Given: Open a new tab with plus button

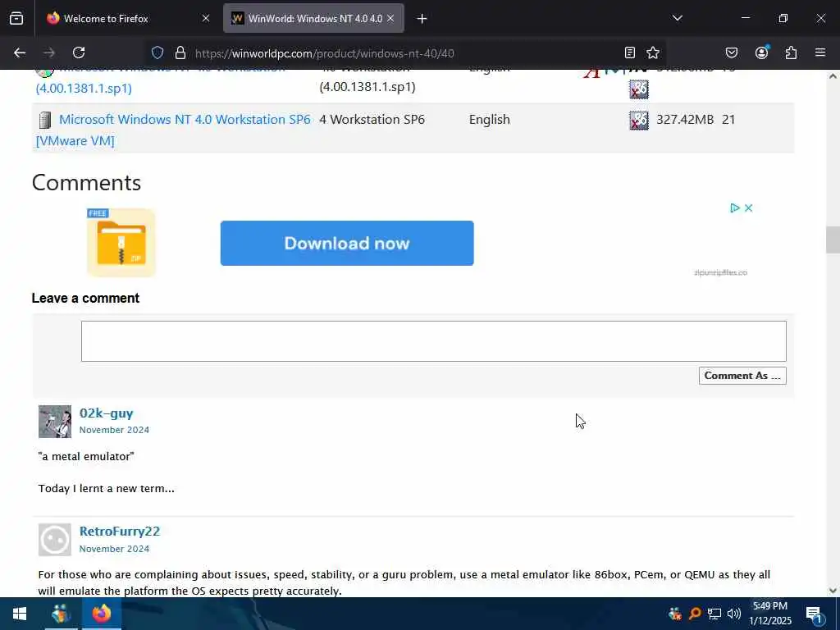Looking at the screenshot, I should [422, 19].
